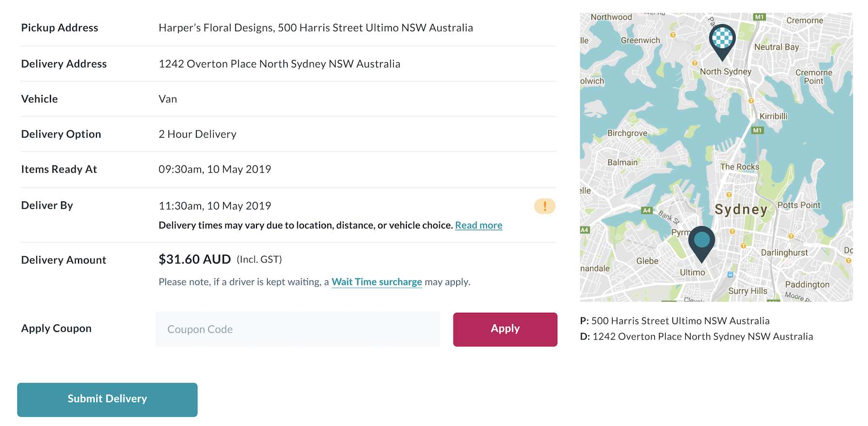Select the $31.60 AUD delivery amount
868x426 pixels.
[194, 259]
